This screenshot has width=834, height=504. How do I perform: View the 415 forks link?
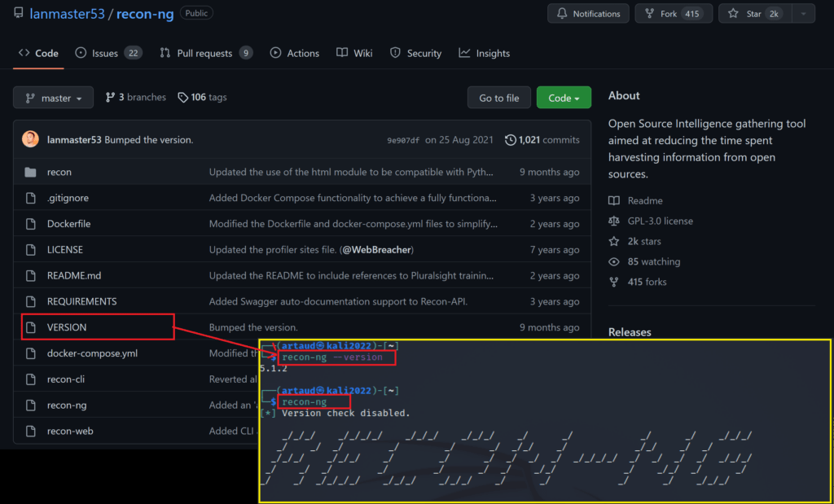[x=647, y=282]
